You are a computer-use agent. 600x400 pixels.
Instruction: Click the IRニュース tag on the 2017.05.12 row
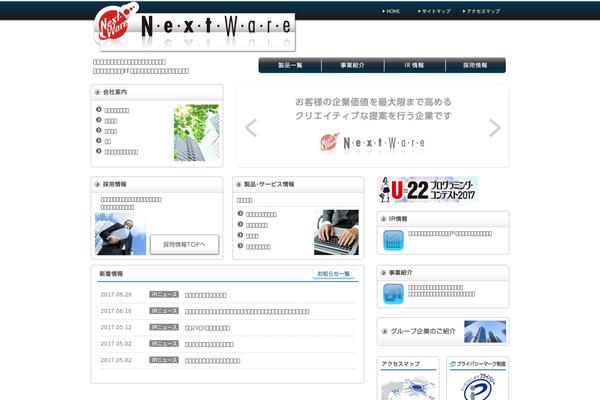tap(164, 327)
